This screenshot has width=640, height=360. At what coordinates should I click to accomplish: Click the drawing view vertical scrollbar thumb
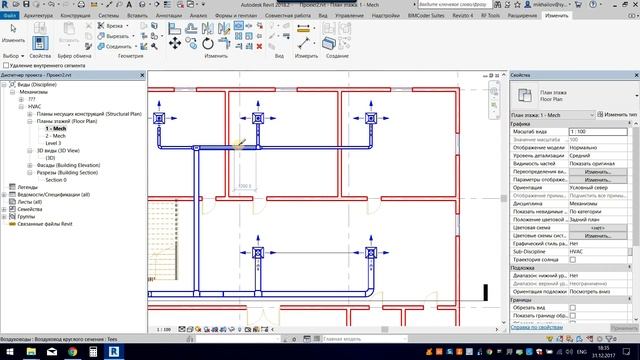[504, 199]
